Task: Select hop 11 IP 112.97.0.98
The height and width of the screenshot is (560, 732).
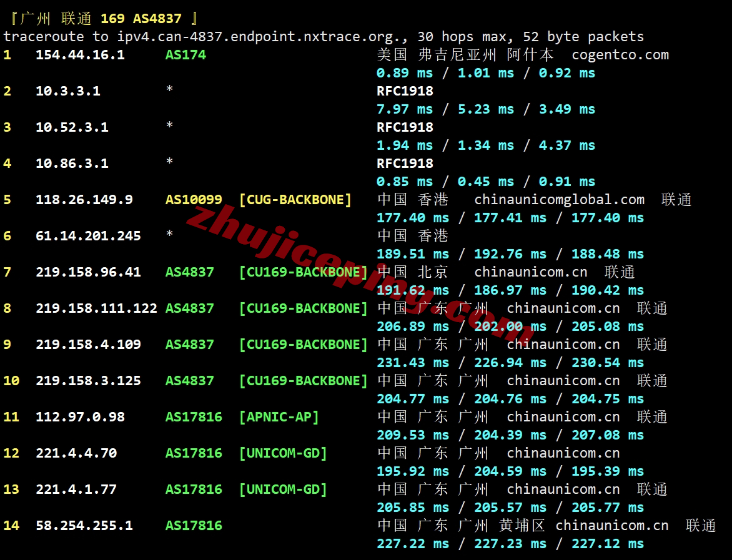Action: pos(81,417)
